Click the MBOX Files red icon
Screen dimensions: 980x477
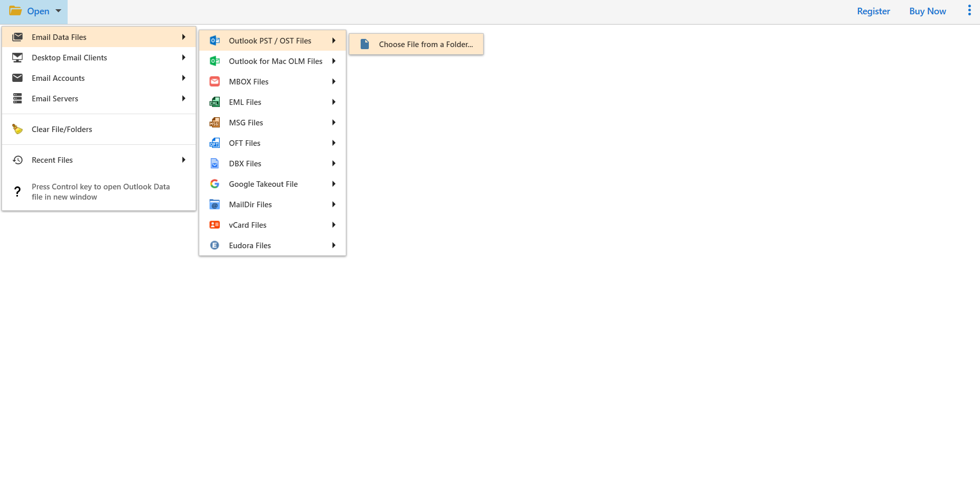point(215,81)
